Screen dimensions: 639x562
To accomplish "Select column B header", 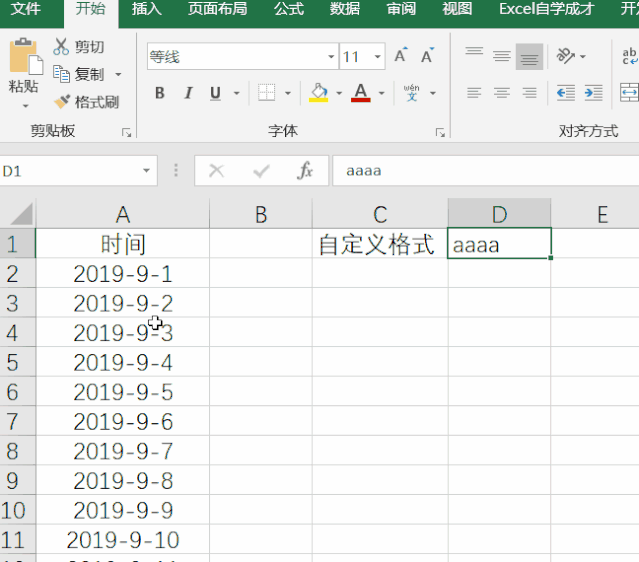I will (x=261, y=214).
